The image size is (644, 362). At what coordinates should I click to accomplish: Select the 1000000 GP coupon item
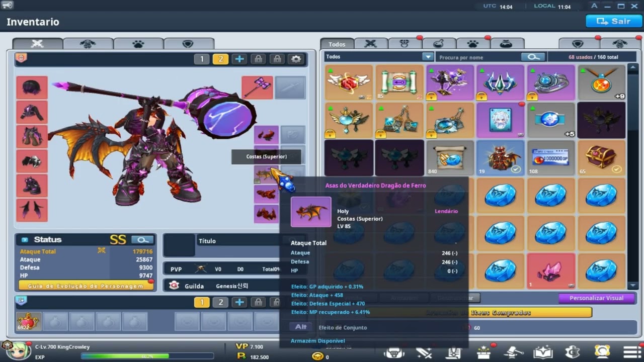[x=551, y=158]
